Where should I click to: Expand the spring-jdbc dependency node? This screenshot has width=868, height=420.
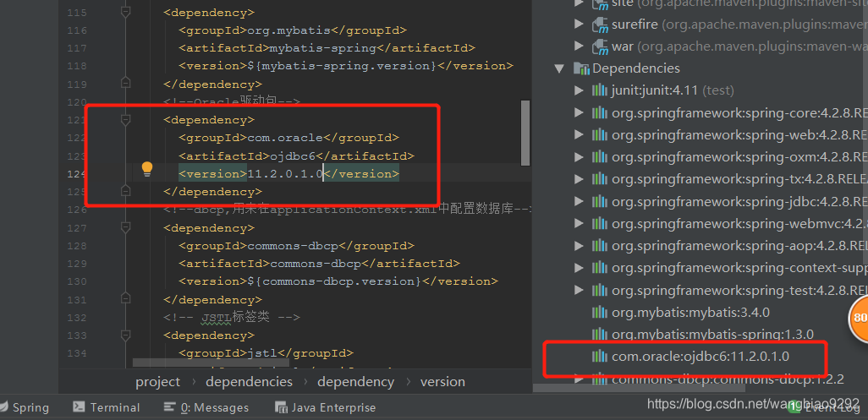tap(579, 201)
